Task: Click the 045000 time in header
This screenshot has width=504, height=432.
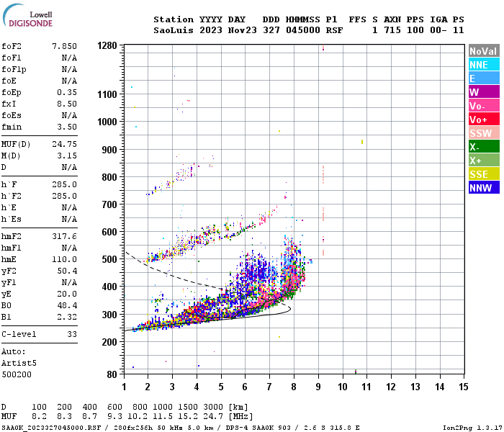Action: (303, 30)
